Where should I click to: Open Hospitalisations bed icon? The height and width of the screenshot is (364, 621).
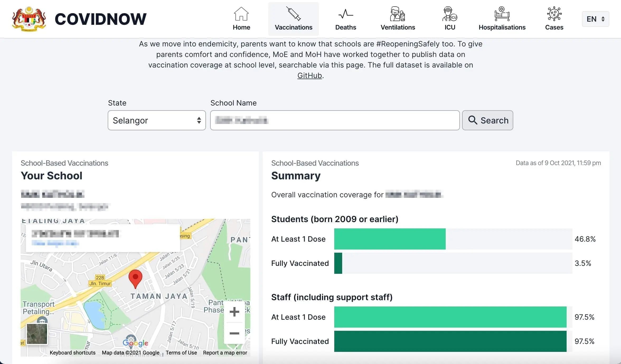tap(502, 14)
